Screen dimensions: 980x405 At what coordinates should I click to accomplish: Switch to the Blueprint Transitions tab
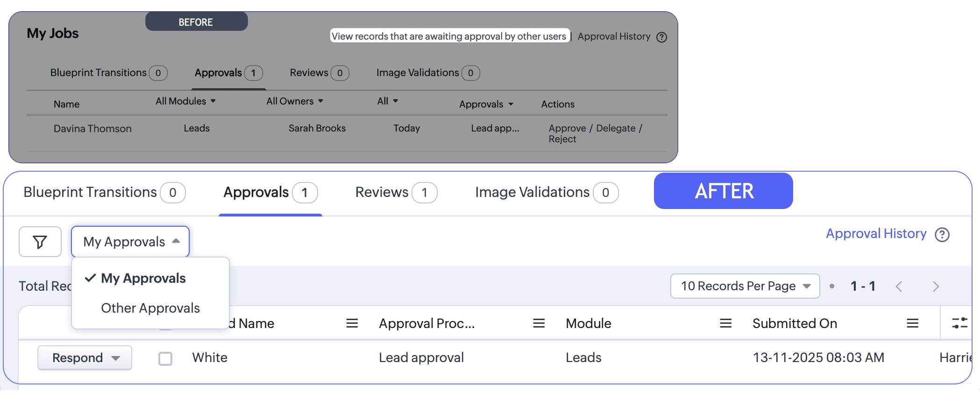point(104,192)
